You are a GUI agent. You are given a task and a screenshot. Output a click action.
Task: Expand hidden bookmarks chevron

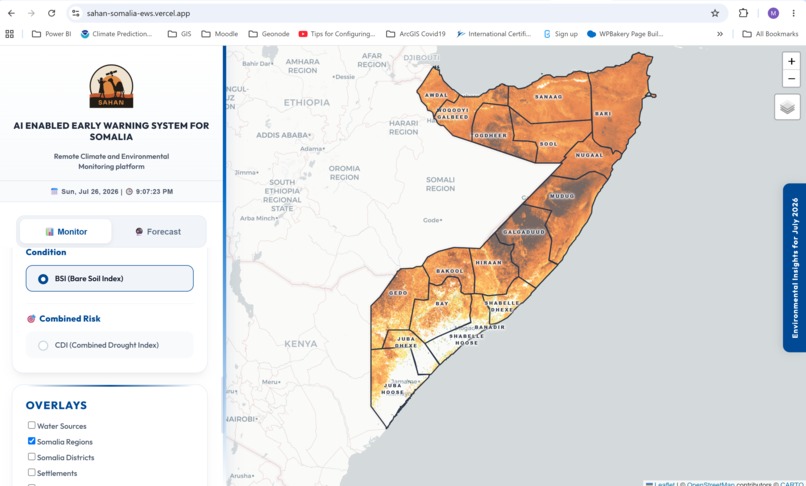[x=720, y=34]
